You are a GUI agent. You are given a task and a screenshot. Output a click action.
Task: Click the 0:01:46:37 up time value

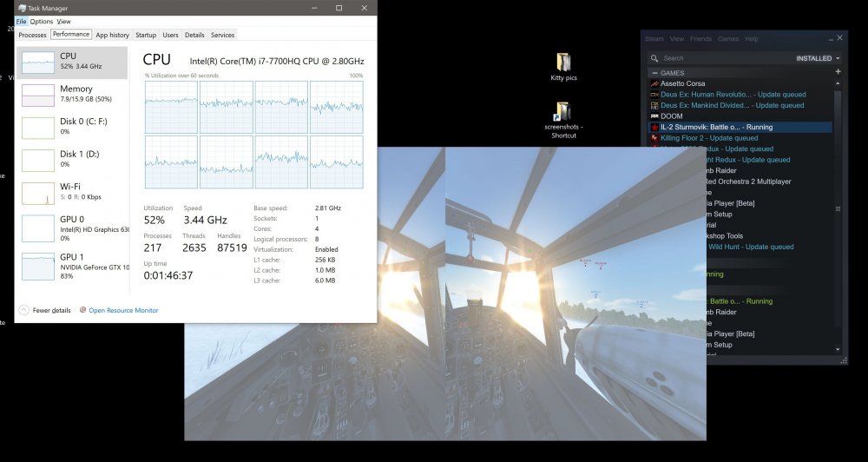click(x=168, y=275)
